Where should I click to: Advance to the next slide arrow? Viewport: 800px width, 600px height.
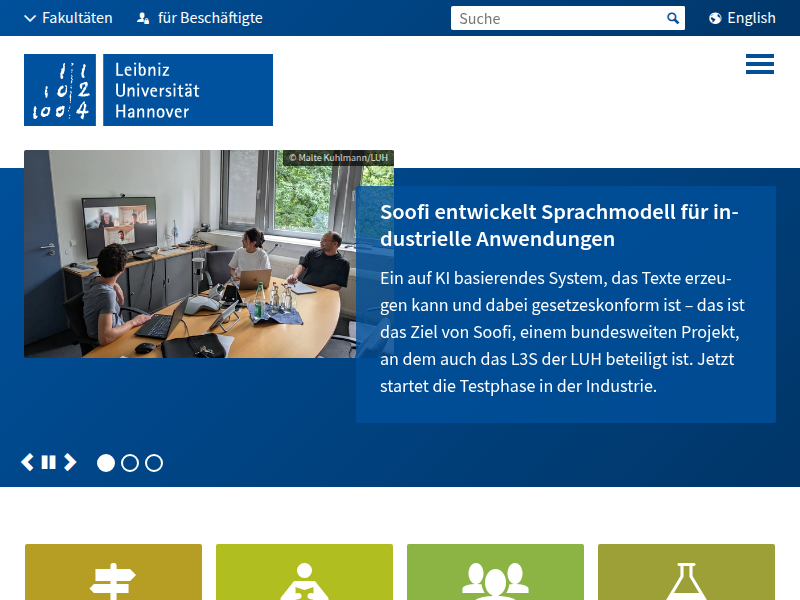70,462
